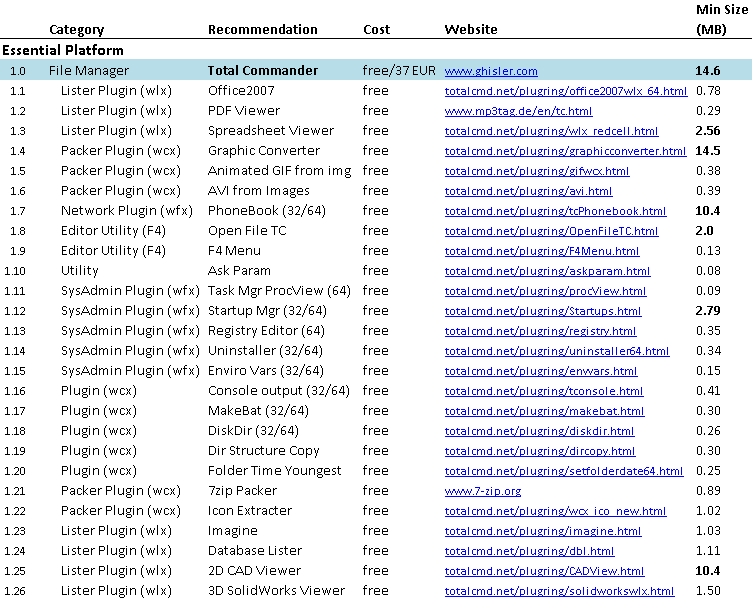This screenshot has height=602, width=752.
Task: Click the Startup Mgr (32/64) cell
Action: click(267, 311)
